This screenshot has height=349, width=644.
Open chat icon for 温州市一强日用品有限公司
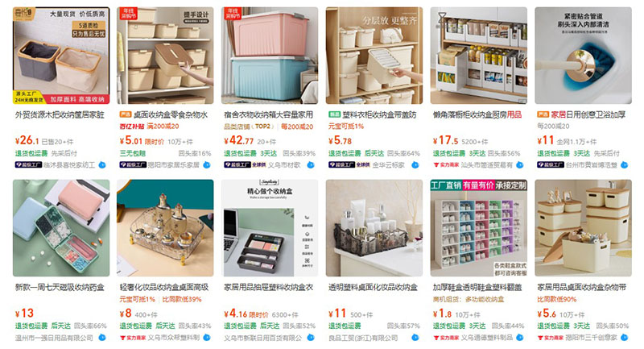coord(102,338)
